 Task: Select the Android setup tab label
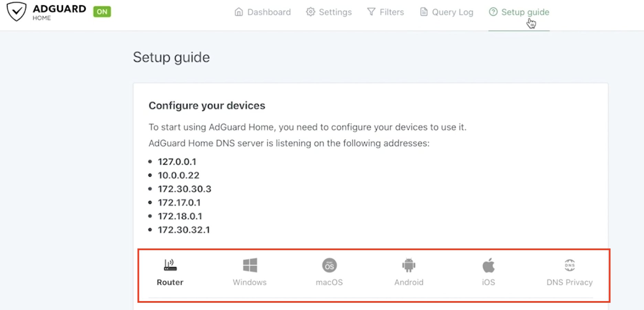[409, 282]
